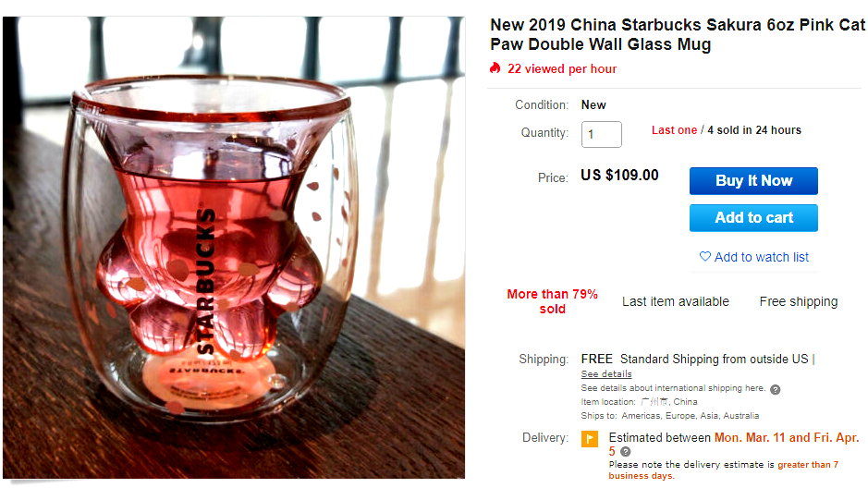The image size is (868, 488).
Task: Click the US $109.00 price
Action: [619, 176]
